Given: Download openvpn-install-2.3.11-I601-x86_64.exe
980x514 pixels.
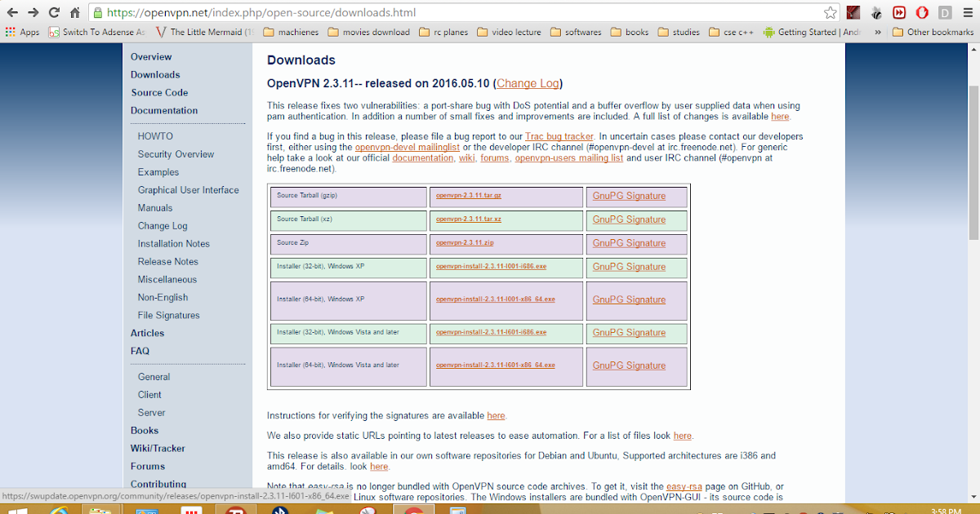Looking at the screenshot, I should point(496,366).
